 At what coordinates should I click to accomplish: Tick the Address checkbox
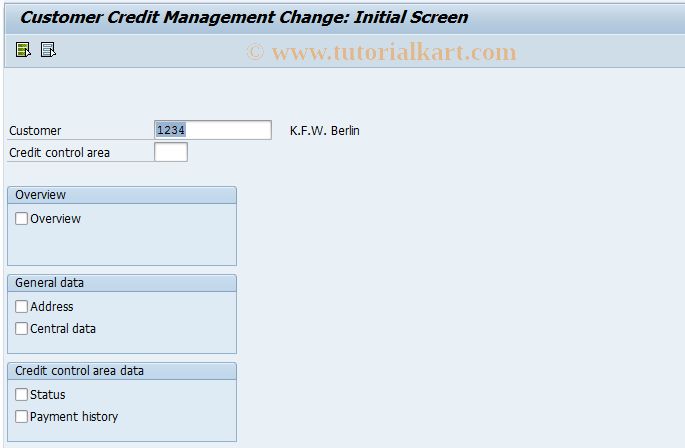21,306
